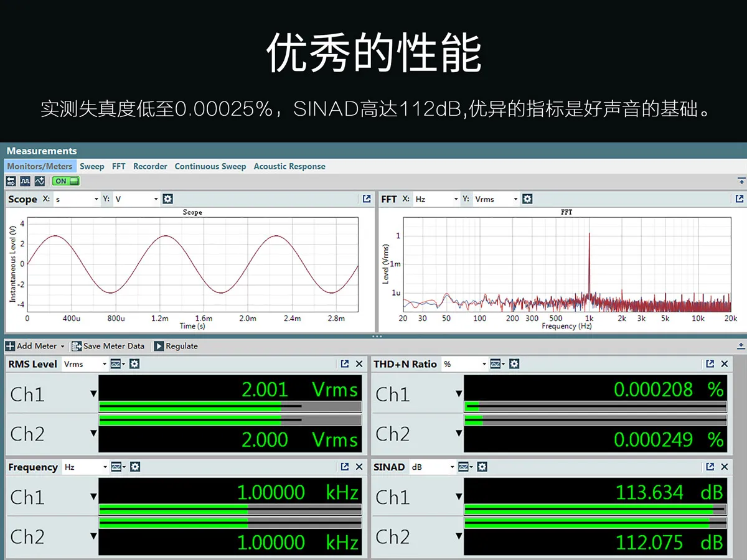Open Scope panel settings gear
747x560 pixels.
167,199
